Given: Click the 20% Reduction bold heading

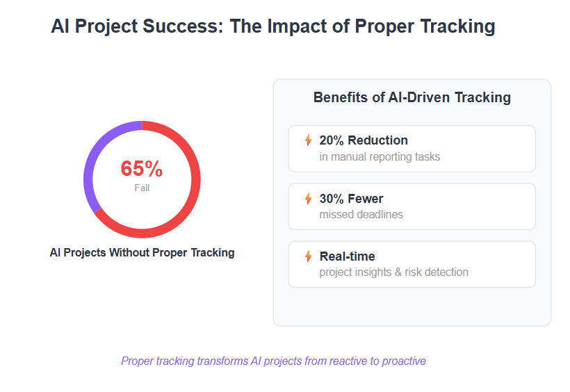Looking at the screenshot, I should pos(364,140).
